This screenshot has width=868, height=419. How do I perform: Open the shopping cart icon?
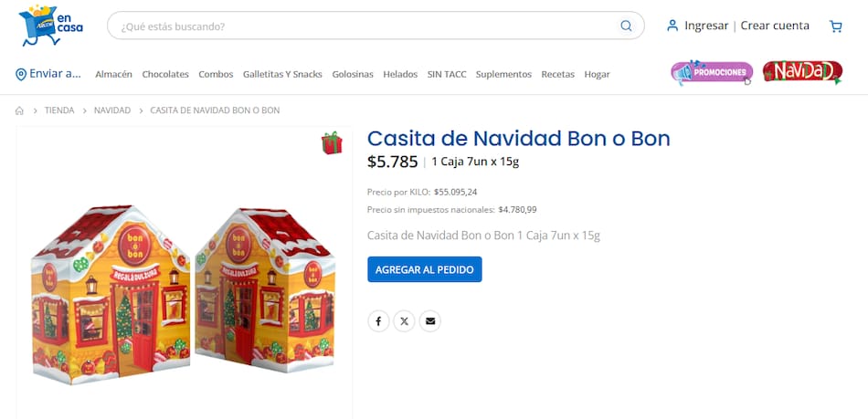point(835,26)
